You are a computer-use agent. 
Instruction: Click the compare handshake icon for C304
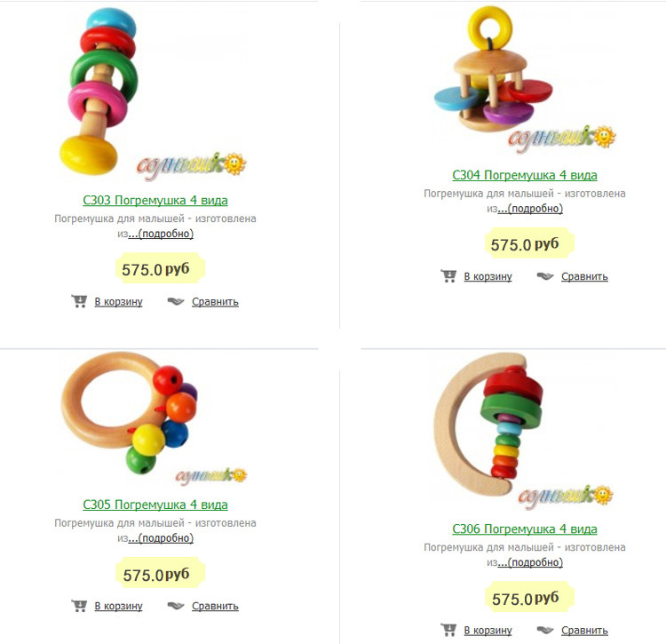(545, 276)
